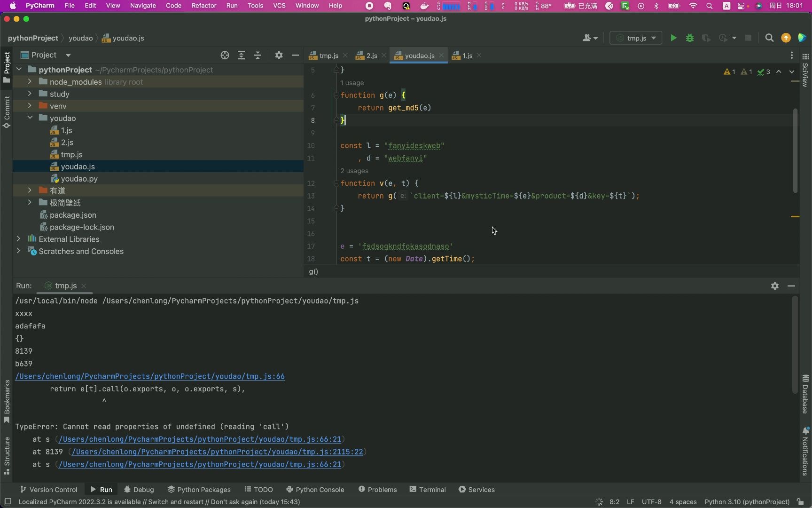
Task: Open editor tabs more options menu
Action: 792,56
